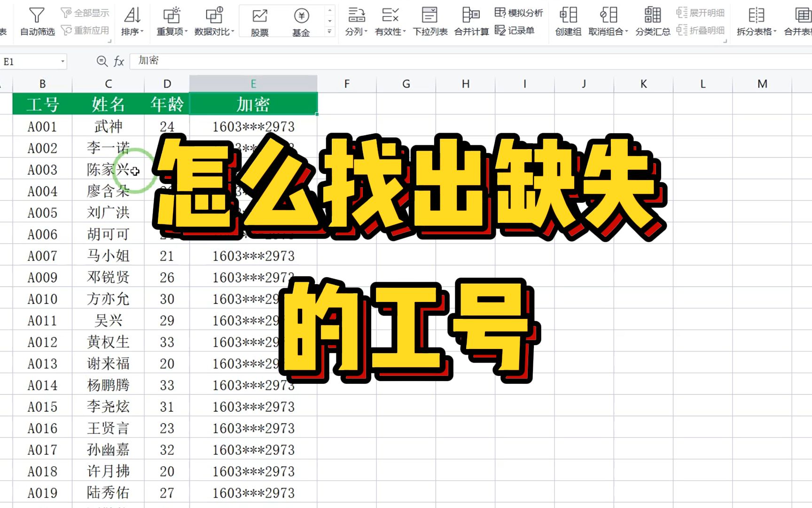Click Collapse Details (折叠明细)
This screenshot has height=508, width=812.
pos(700,31)
